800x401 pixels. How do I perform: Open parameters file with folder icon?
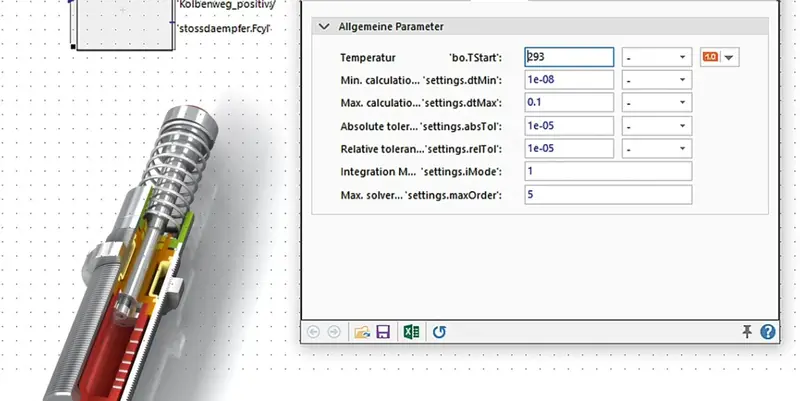point(362,332)
